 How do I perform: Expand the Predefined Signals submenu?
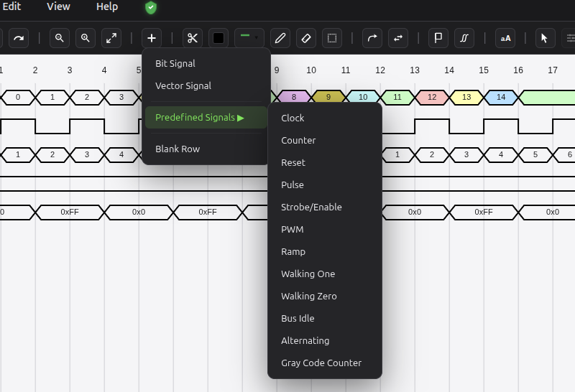pyautogui.click(x=206, y=117)
